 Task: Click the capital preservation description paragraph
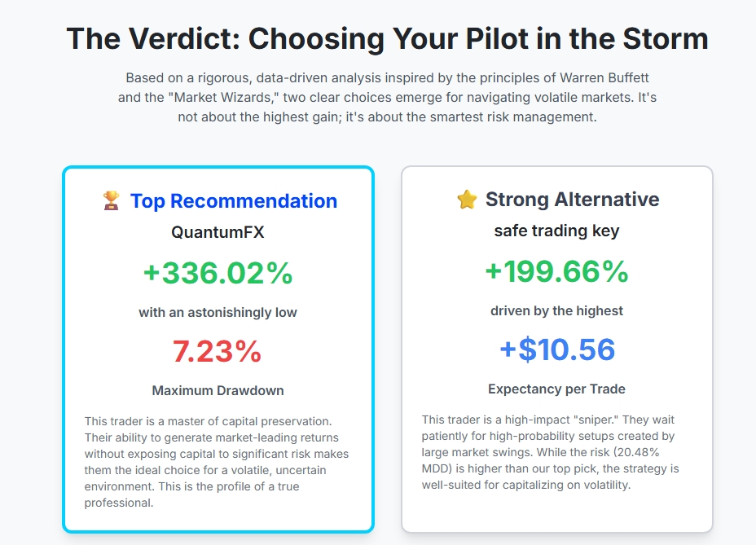tap(217, 461)
